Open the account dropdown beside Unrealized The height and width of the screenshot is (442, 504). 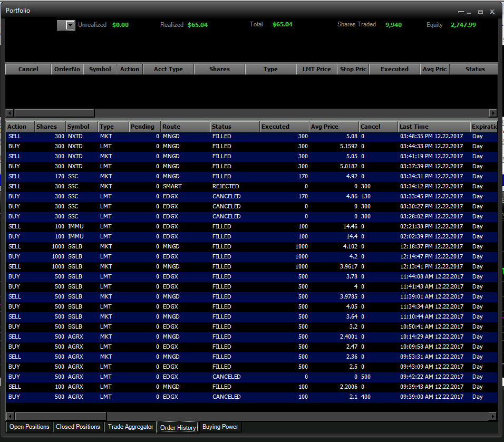[70, 25]
